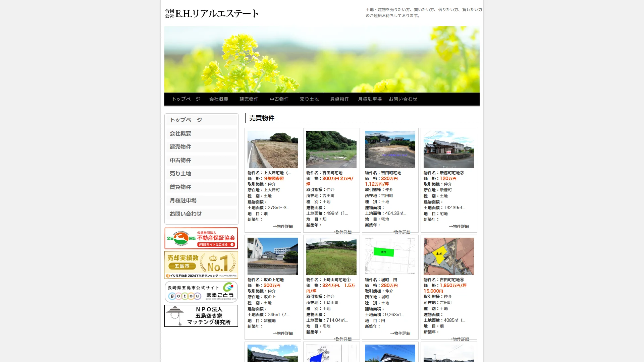Click 物件詳細 link for 上大津宅地
Screen dimensions: 644x362
(x=283, y=227)
